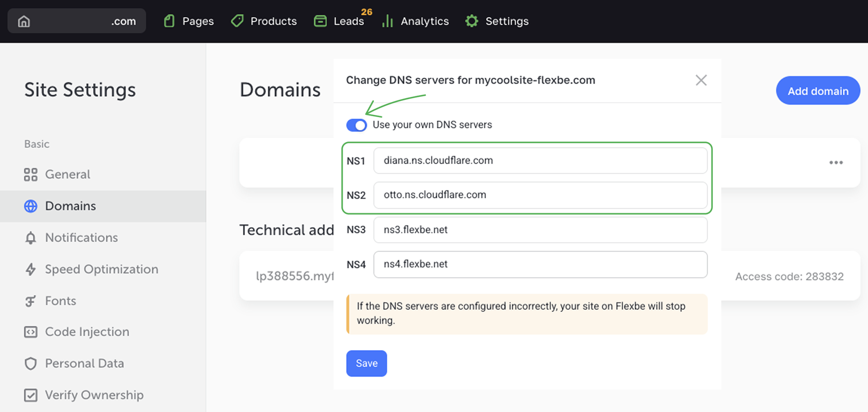This screenshot has width=868, height=412.
Task: Click the Add domain button
Action: click(817, 91)
